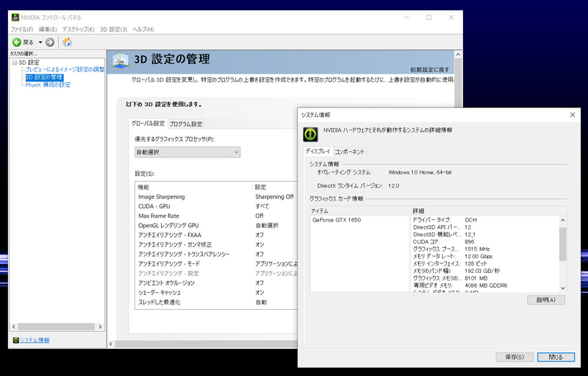The height and width of the screenshot is (376, 588).
Task: Click the 機能 column header
Action: pos(194,187)
